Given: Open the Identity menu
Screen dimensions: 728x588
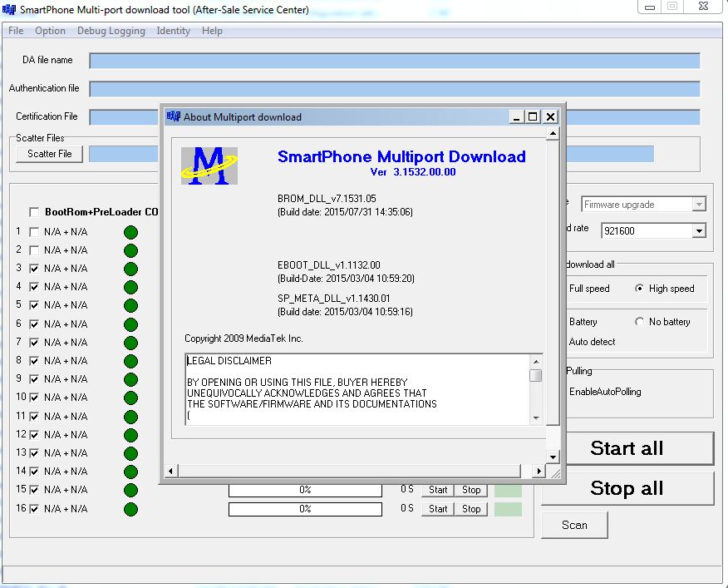Looking at the screenshot, I should (x=173, y=31).
